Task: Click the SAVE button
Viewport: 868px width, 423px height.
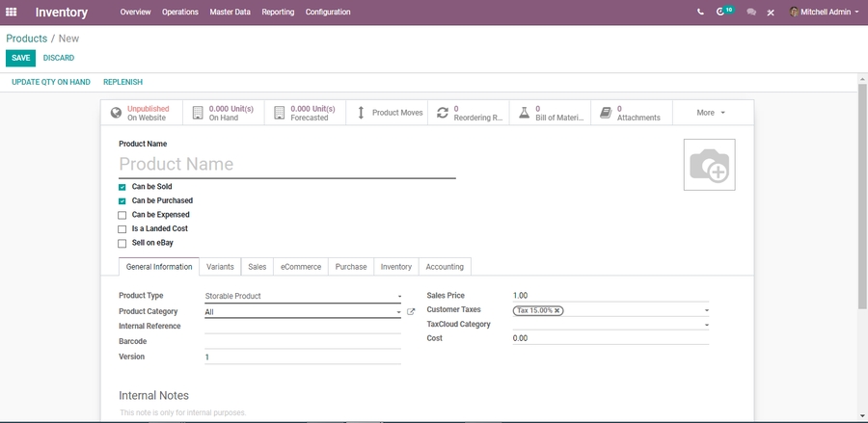Action: [x=20, y=58]
